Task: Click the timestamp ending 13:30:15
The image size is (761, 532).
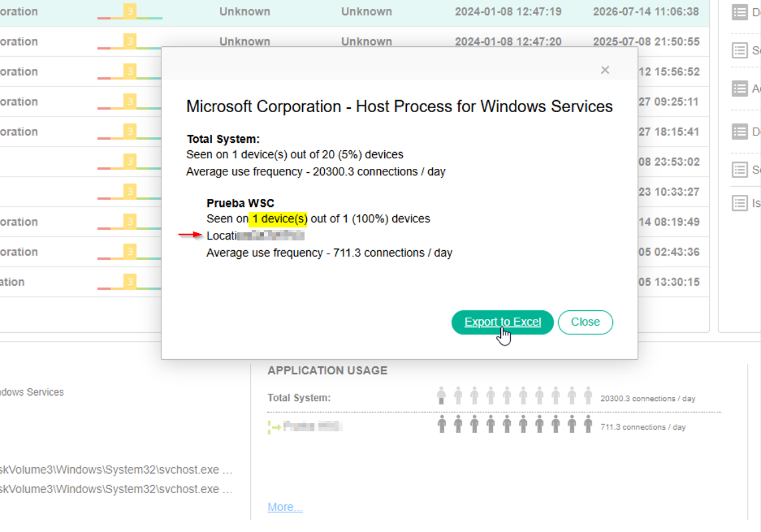Action: (668, 283)
